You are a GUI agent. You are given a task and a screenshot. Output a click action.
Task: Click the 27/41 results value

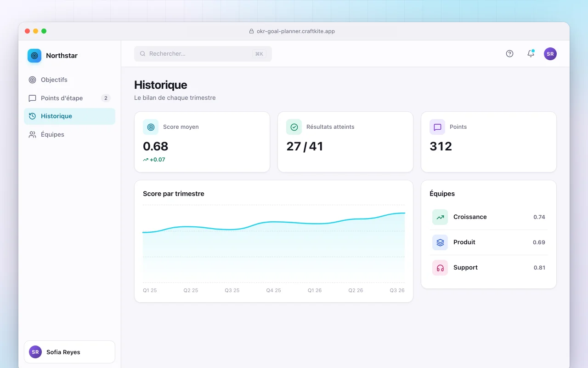305,146
